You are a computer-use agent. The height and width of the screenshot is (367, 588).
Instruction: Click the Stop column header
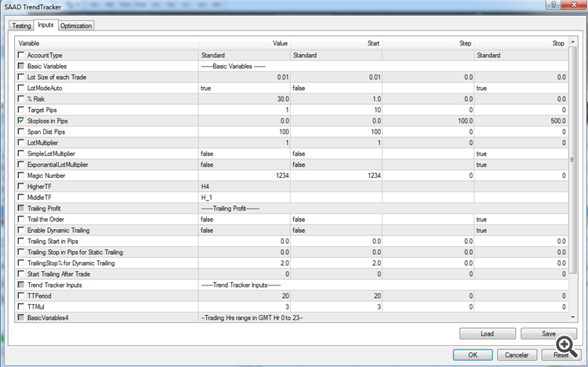pos(521,43)
